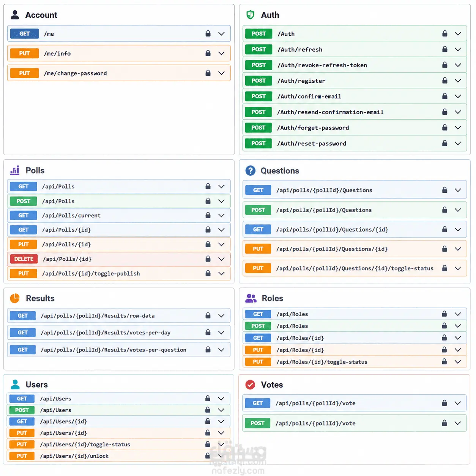The image size is (476, 476).
Task: Select the Account section header
Action: 41,15
